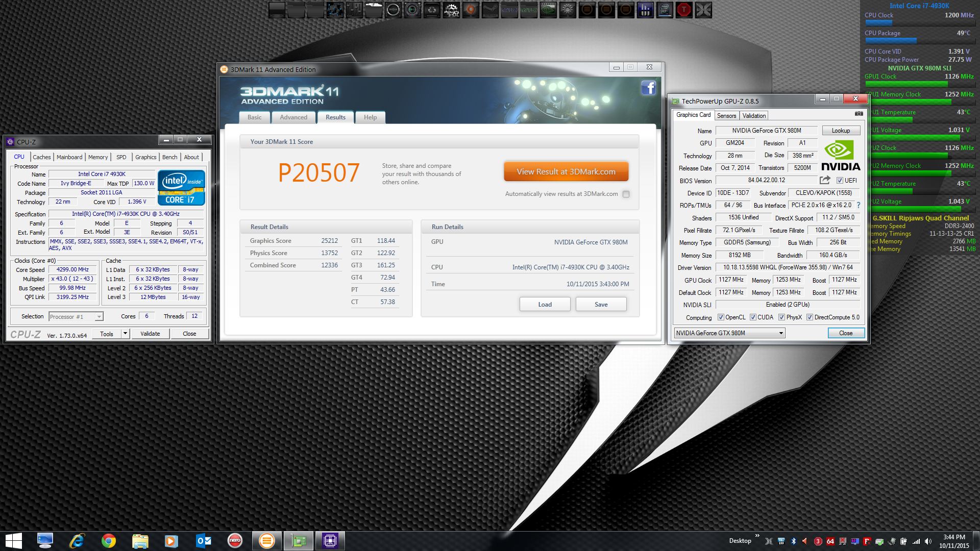Open the Bench tab in CPU-Z
This screenshot has width=980, height=551.
tap(169, 157)
